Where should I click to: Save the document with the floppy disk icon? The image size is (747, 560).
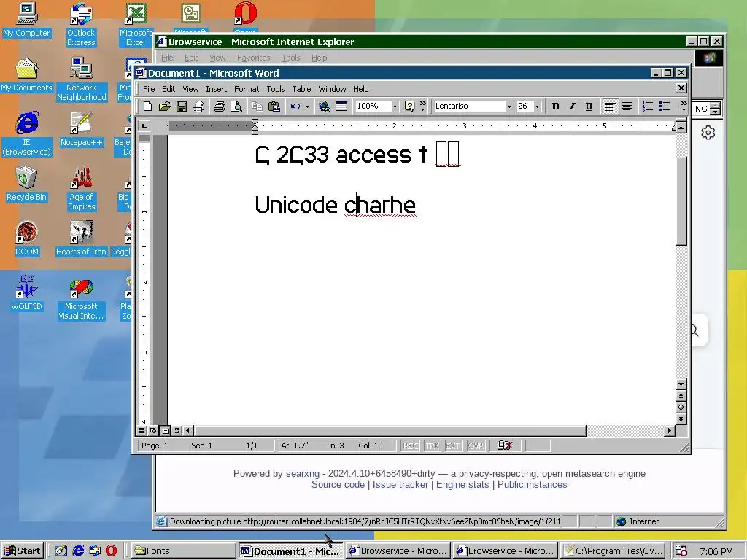tap(182, 106)
